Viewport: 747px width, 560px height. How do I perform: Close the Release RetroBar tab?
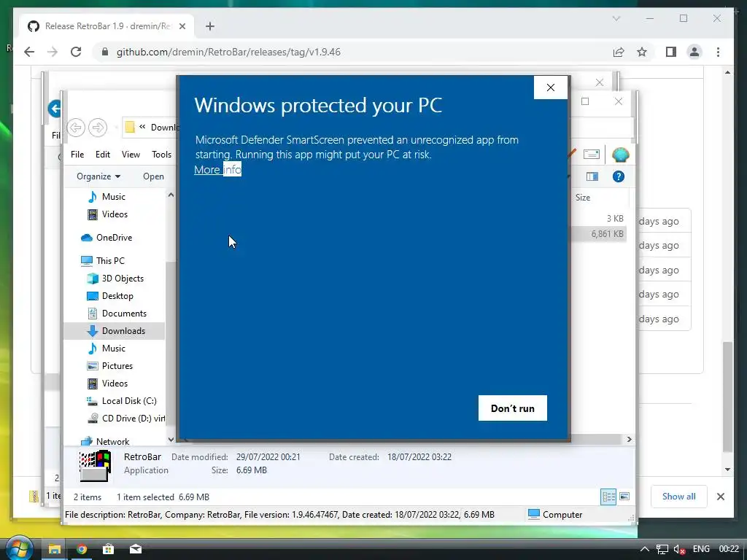pyautogui.click(x=182, y=26)
